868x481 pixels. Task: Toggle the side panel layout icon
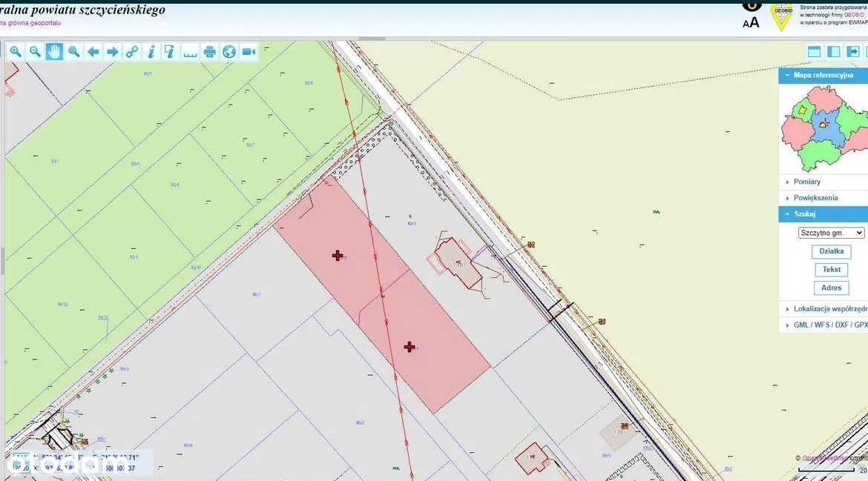tap(834, 51)
